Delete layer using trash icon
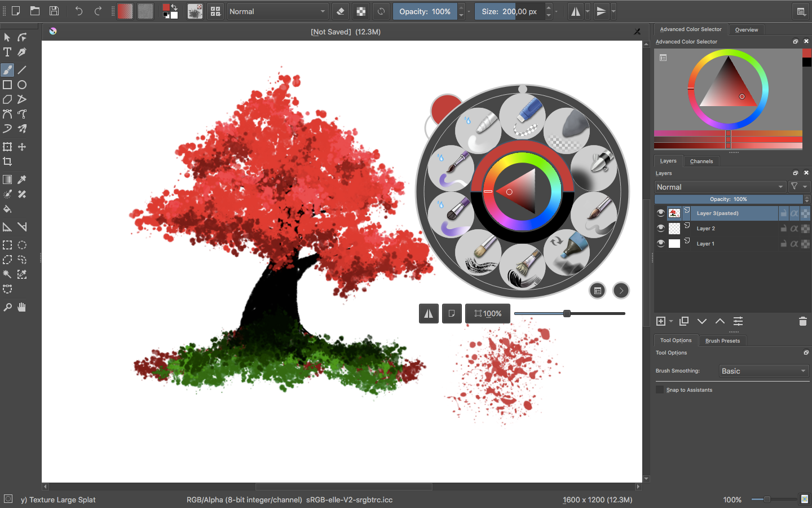Screen dimensions: 812x508 [x=803, y=321]
